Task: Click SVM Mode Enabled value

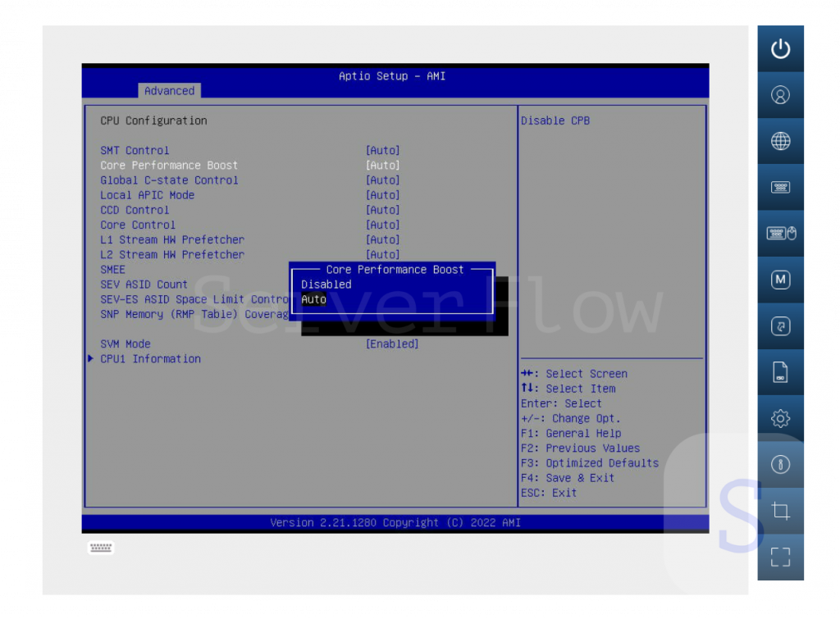Action: (391, 344)
